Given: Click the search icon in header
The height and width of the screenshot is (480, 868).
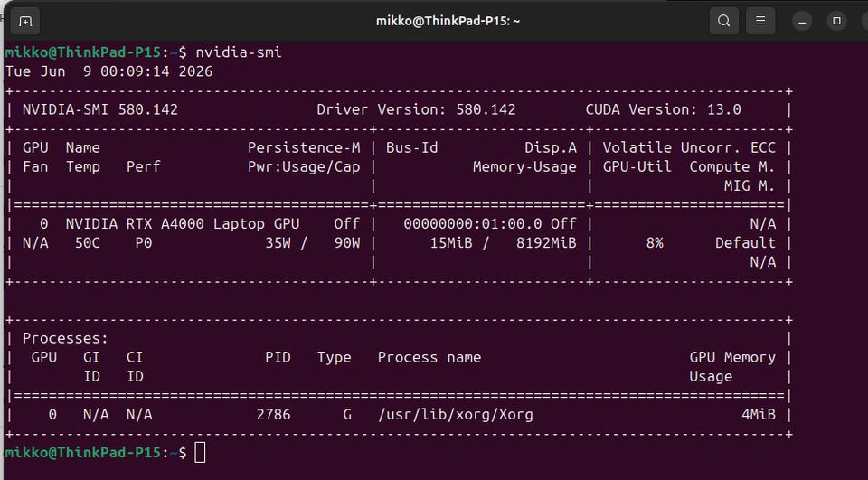Looking at the screenshot, I should 723,21.
